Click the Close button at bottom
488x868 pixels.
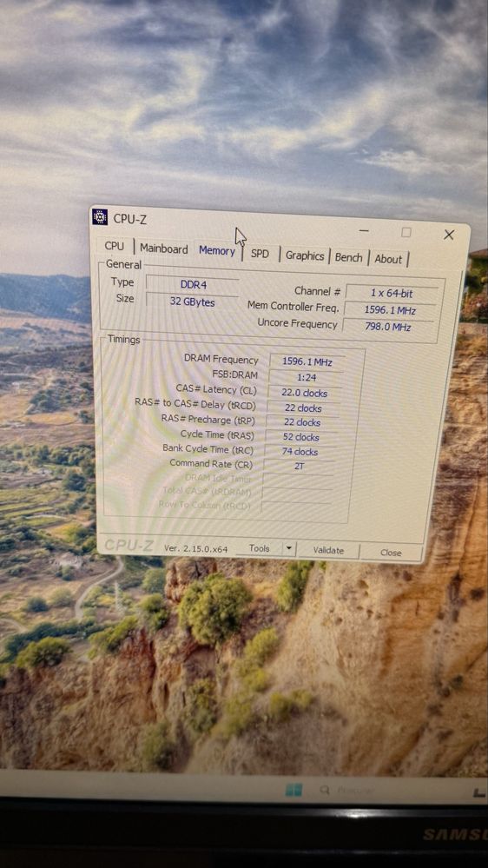click(391, 553)
